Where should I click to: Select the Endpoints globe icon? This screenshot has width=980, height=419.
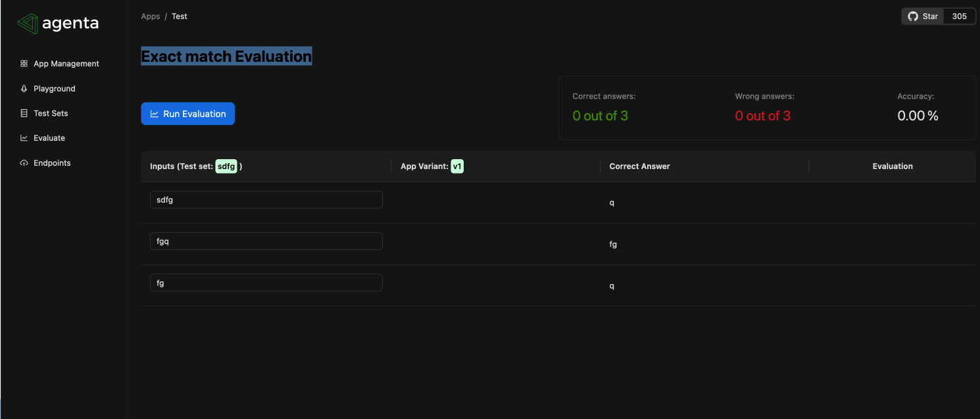pos(24,162)
